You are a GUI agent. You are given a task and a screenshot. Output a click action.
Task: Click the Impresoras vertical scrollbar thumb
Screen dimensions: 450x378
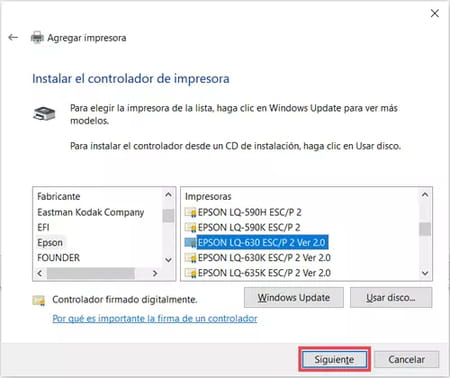(425, 229)
